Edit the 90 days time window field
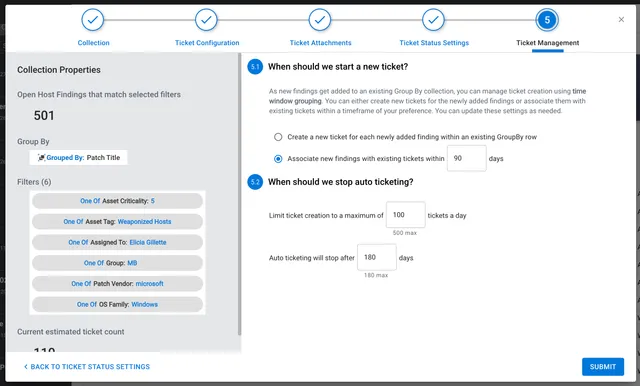Viewport: 640px width, 386px height. pos(467,158)
